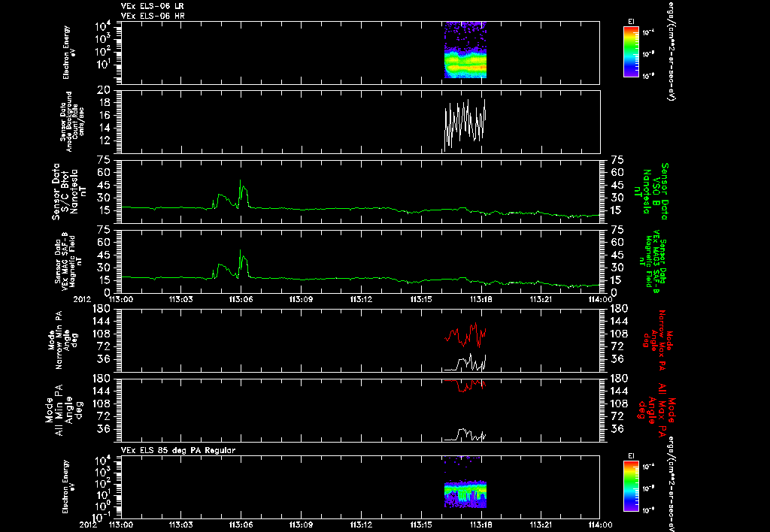Click the red 'Narrow Max PA Angle' right label
The height and width of the screenshot is (532, 770).
tap(657, 340)
